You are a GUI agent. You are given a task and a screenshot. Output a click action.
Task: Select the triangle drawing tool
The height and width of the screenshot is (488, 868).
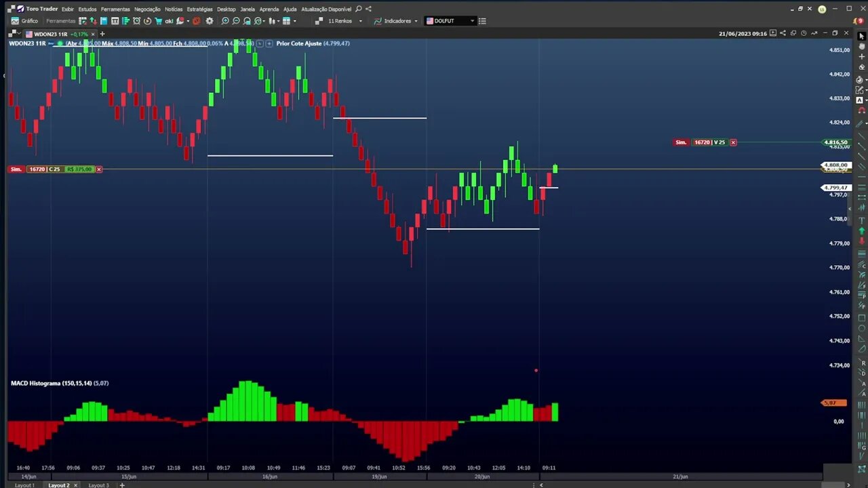(862, 338)
